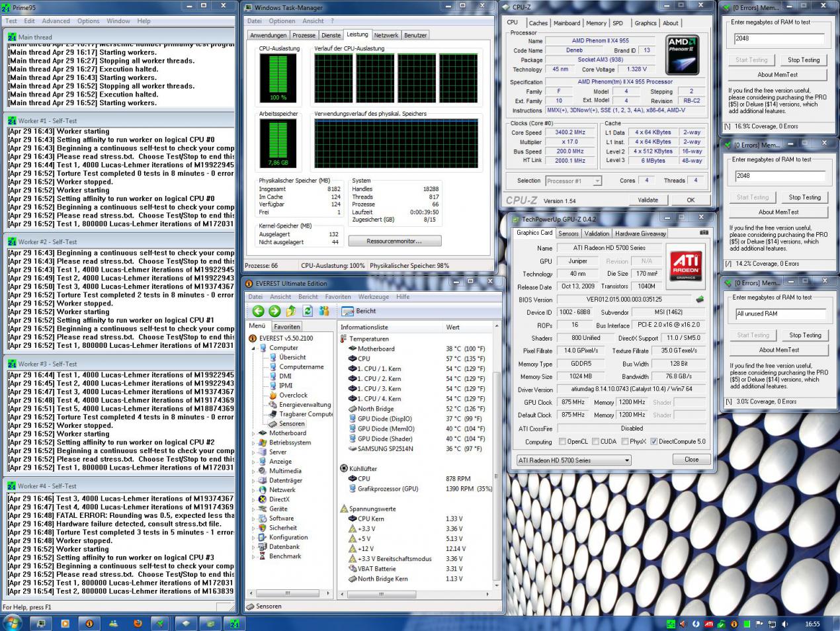Open Prime95 taskbar button
The image size is (840, 631).
pos(235,623)
